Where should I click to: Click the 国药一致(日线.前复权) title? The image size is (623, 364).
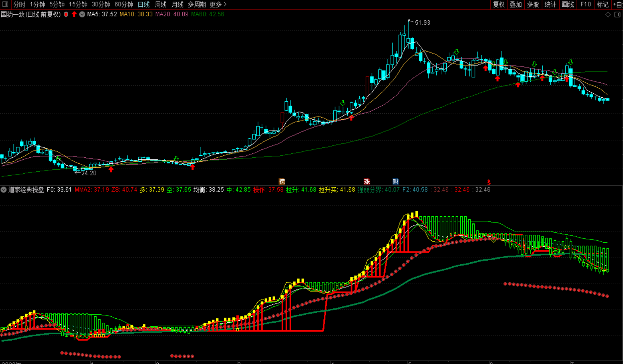point(31,14)
